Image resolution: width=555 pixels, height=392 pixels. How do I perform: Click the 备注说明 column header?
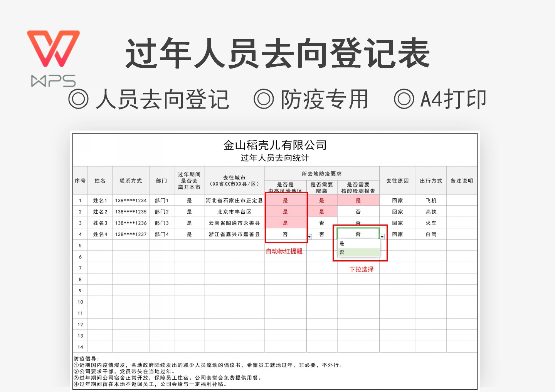pyautogui.click(x=462, y=180)
